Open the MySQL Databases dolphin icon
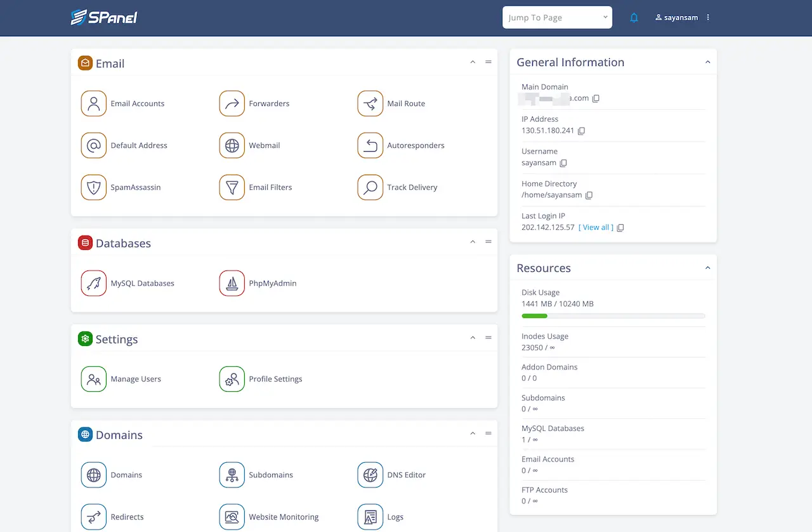The height and width of the screenshot is (532, 812). coord(94,283)
